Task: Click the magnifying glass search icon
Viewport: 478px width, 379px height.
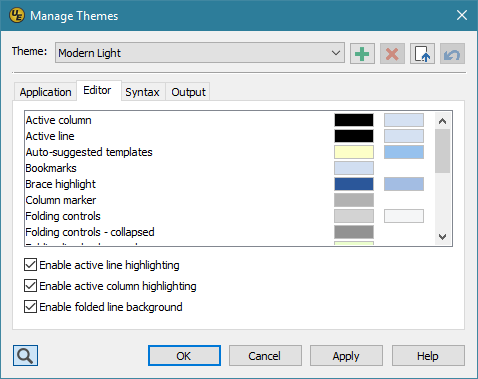Action: [x=25, y=355]
